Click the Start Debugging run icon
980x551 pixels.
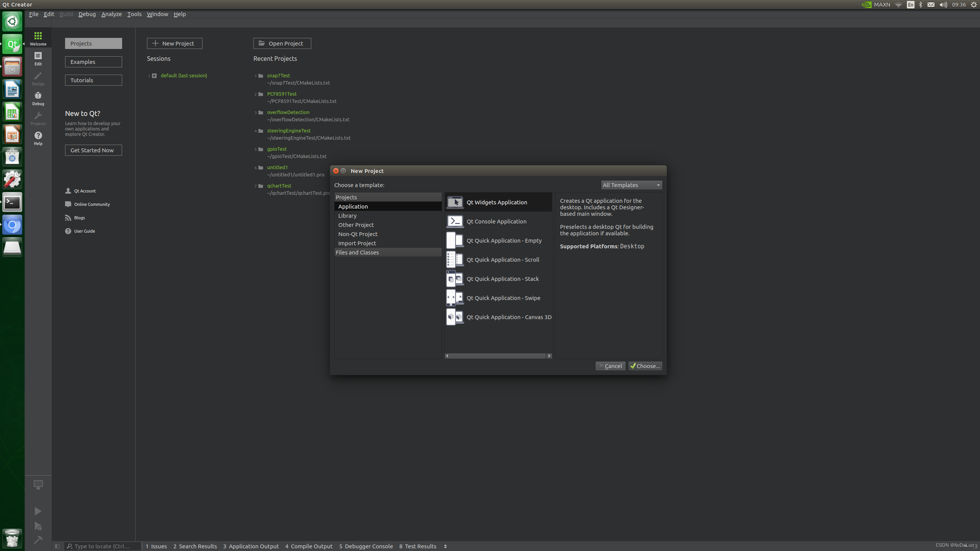38,526
